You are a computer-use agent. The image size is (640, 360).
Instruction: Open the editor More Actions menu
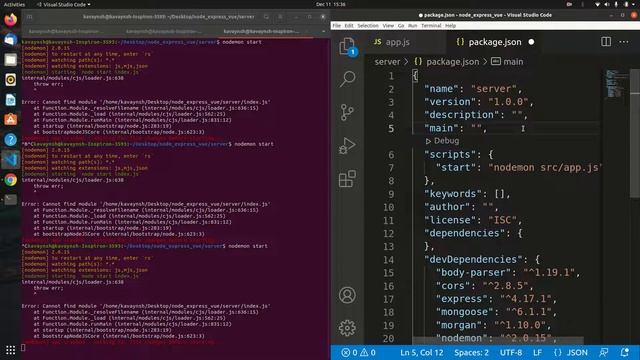(x=624, y=42)
